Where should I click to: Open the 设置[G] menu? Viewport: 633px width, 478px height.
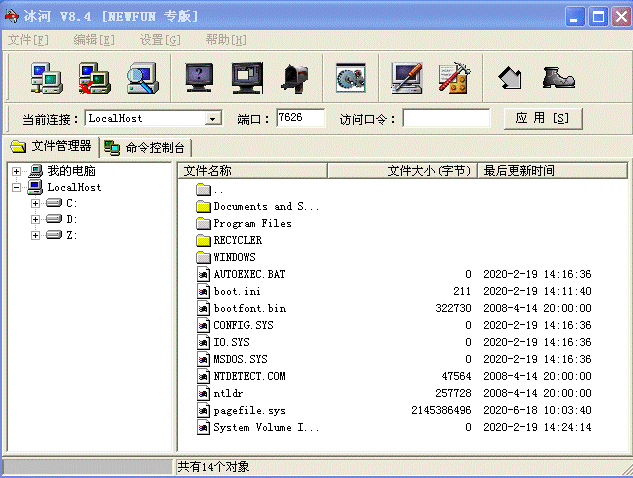click(x=160, y=40)
